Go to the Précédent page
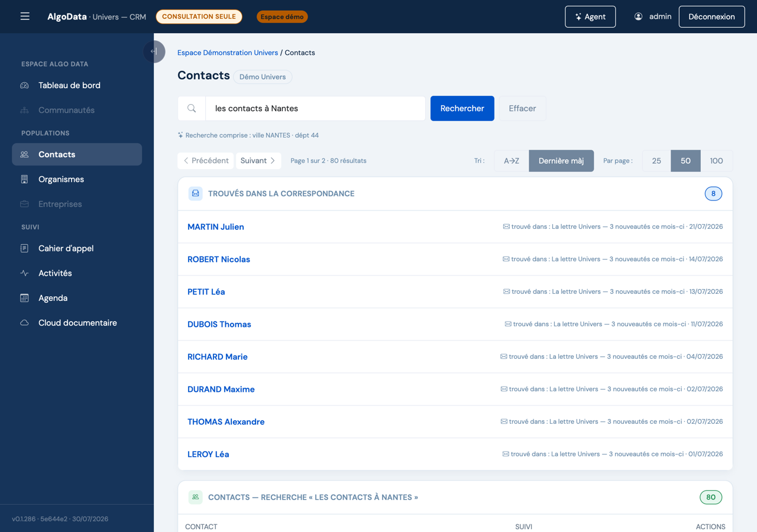This screenshot has width=757, height=532. tap(206, 161)
